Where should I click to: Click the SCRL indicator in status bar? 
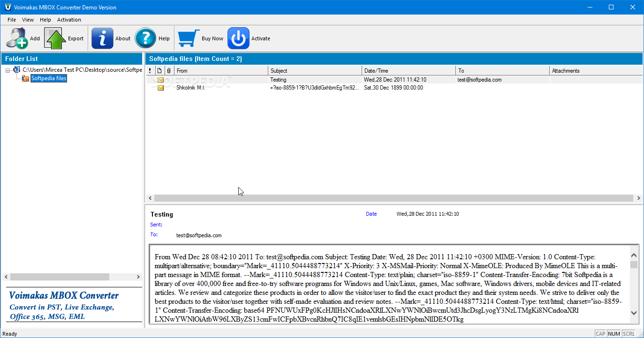pos(629,334)
